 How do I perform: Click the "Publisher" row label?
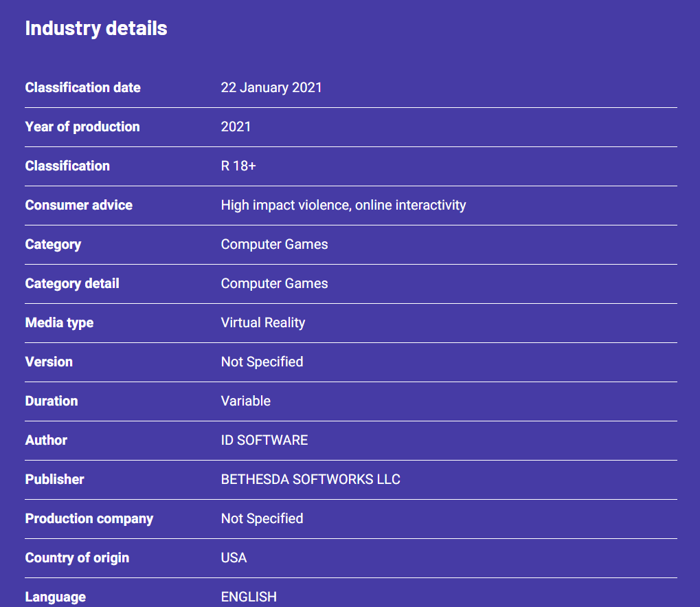coord(54,479)
